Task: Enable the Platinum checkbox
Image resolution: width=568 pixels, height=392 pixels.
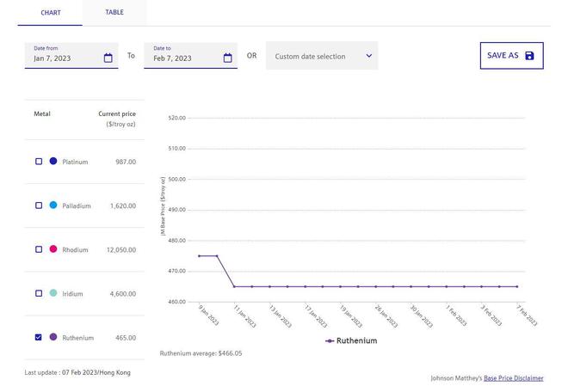Action: [39, 162]
